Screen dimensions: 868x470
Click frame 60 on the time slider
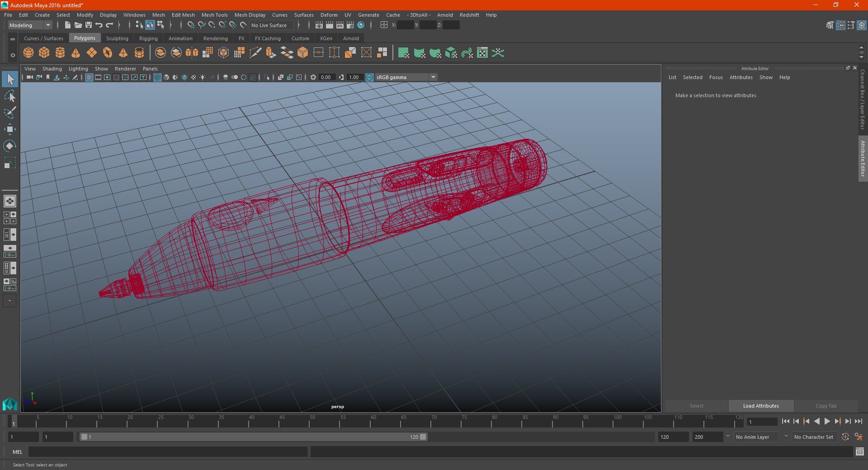click(x=371, y=422)
